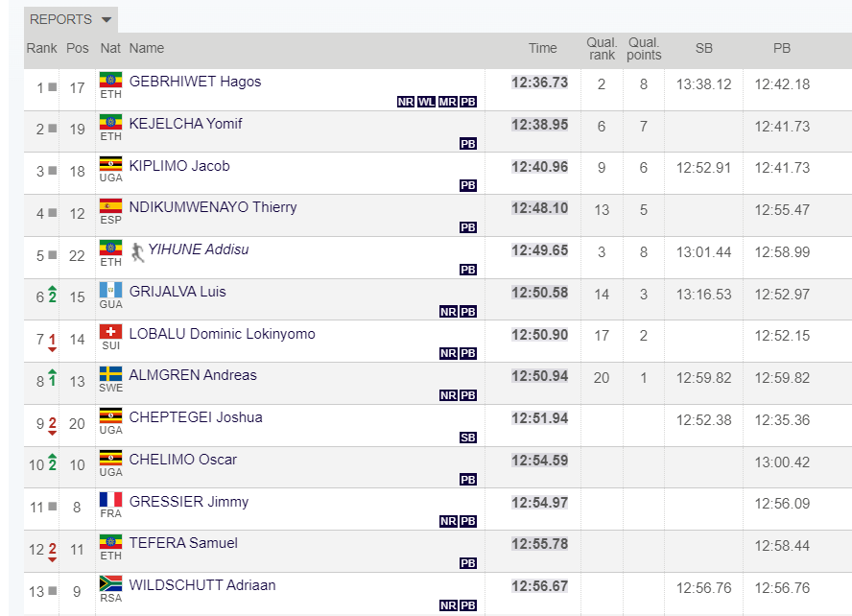Open the REPORTS dropdown menu
852x616 pixels.
(x=71, y=19)
